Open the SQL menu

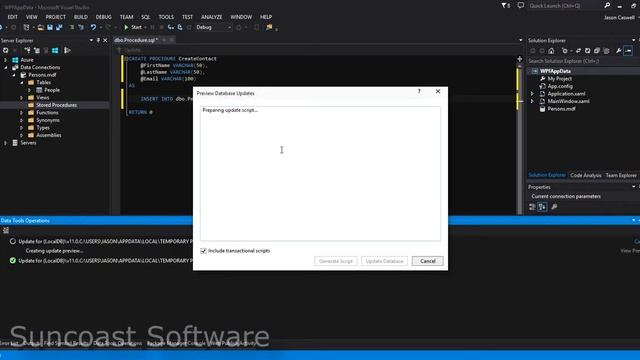click(146, 17)
